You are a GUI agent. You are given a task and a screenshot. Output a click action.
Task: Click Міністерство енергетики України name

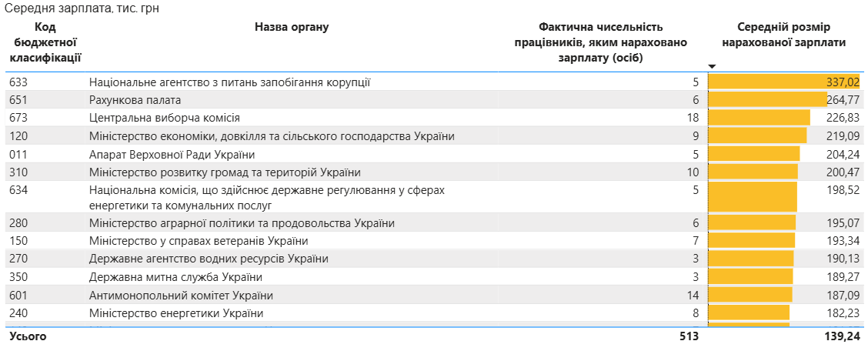[x=176, y=313]
